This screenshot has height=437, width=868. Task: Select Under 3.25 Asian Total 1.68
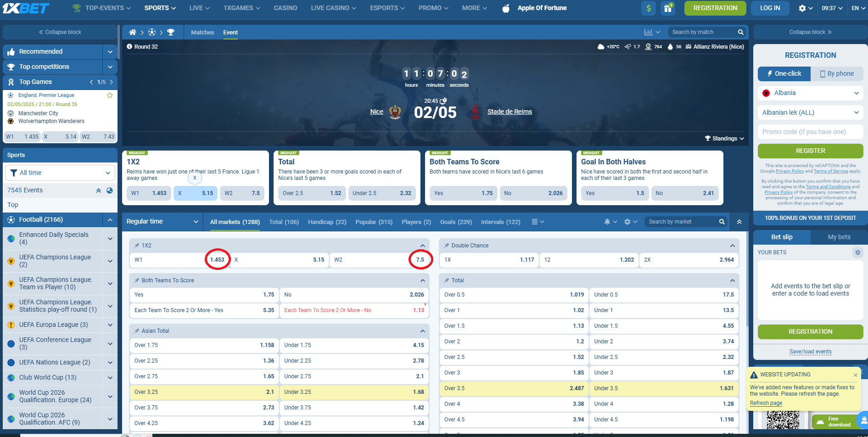pos(354,392)
